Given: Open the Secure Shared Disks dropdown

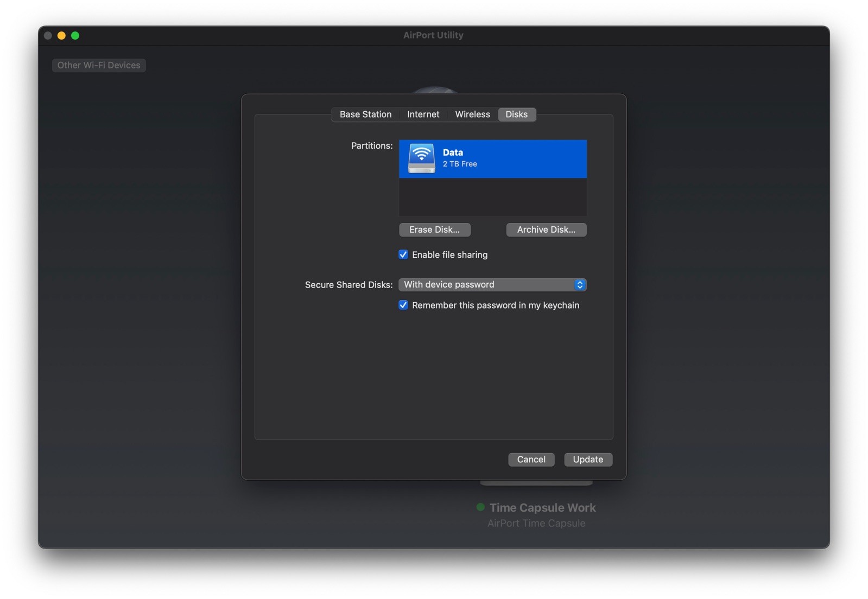Looking at the screenshot, I should click(x=492, y=284).
